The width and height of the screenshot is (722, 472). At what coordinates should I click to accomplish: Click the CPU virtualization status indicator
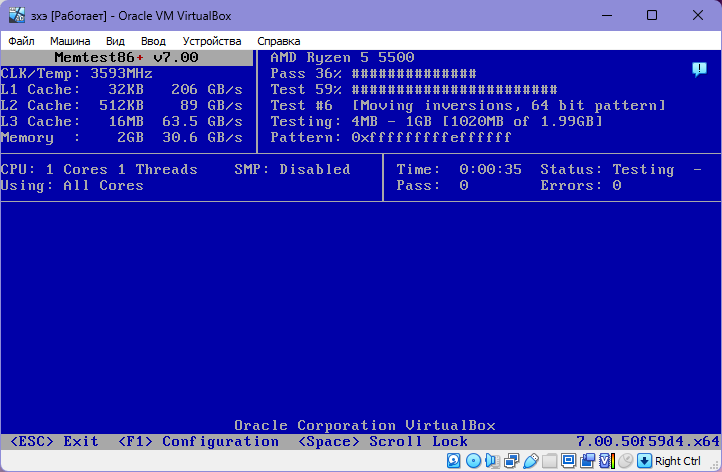tap(606, 461)
